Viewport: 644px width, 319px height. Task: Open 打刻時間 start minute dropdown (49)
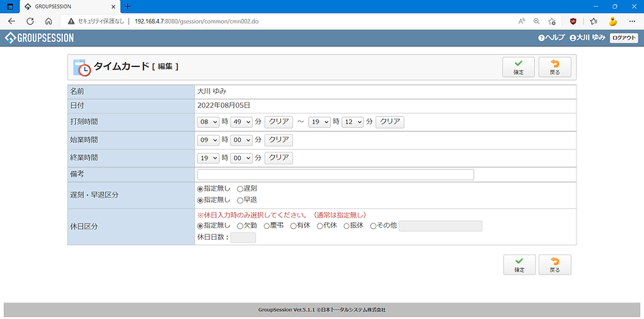pos(241,122)
